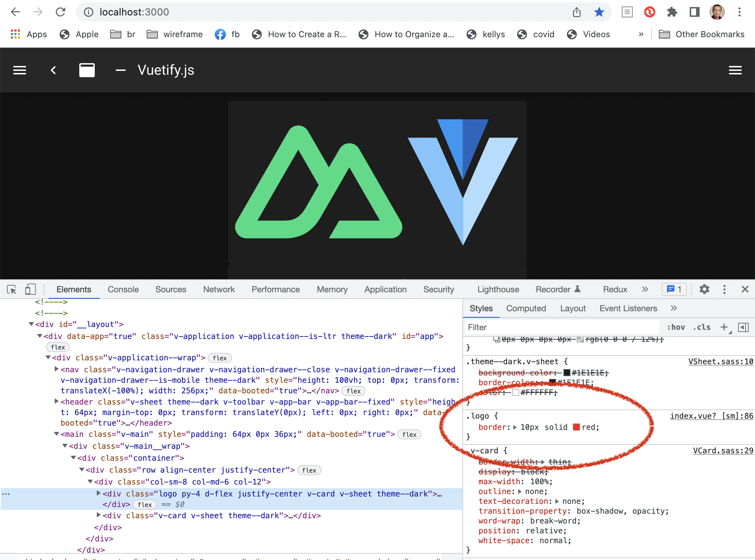Open the #FFFFFF color swatch
The width and height of the screenshot is (755, 560).
click(516, 392)
